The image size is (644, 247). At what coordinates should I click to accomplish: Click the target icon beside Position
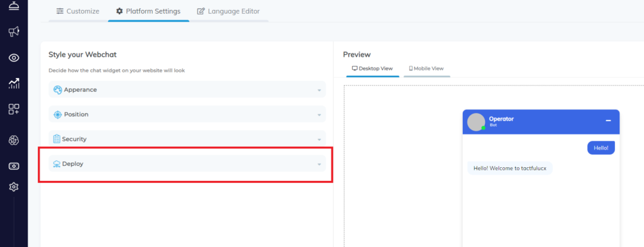[57, 114]
